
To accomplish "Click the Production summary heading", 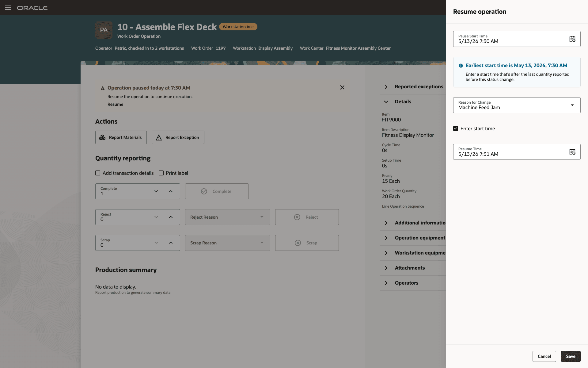I will tap(126, 270).
